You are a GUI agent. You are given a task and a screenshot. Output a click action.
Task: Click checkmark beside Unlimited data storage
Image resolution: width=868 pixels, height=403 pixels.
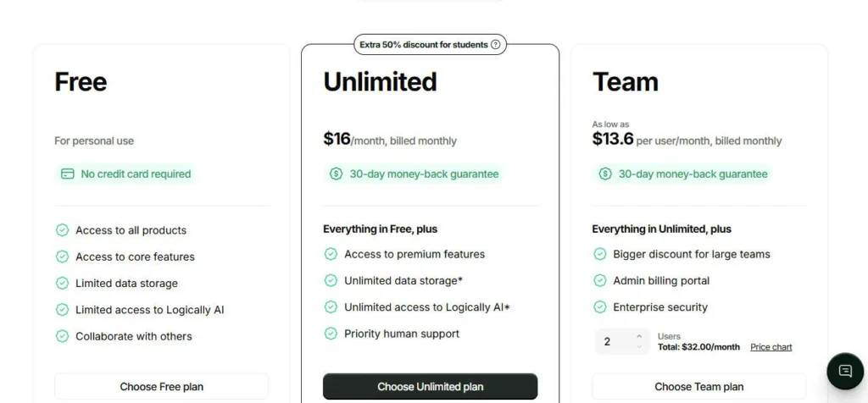(x=331, y=280)
